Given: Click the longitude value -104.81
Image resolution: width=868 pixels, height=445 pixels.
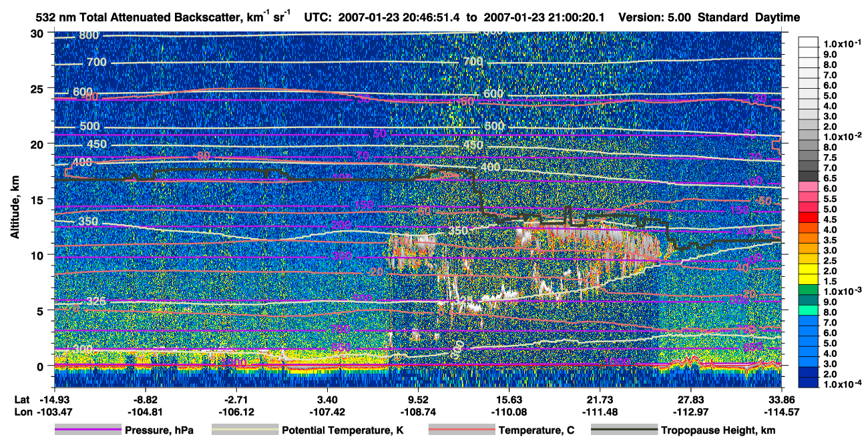Looking at the screenshot, I should [x=146, y=412].
